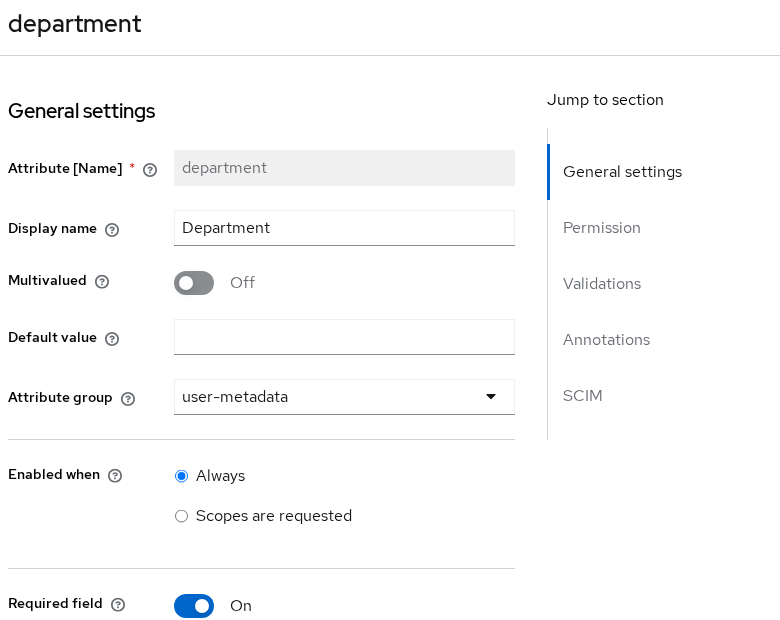
Task: Click the empty Default value field
Action: pyautogui.click(x=344, y=337)
